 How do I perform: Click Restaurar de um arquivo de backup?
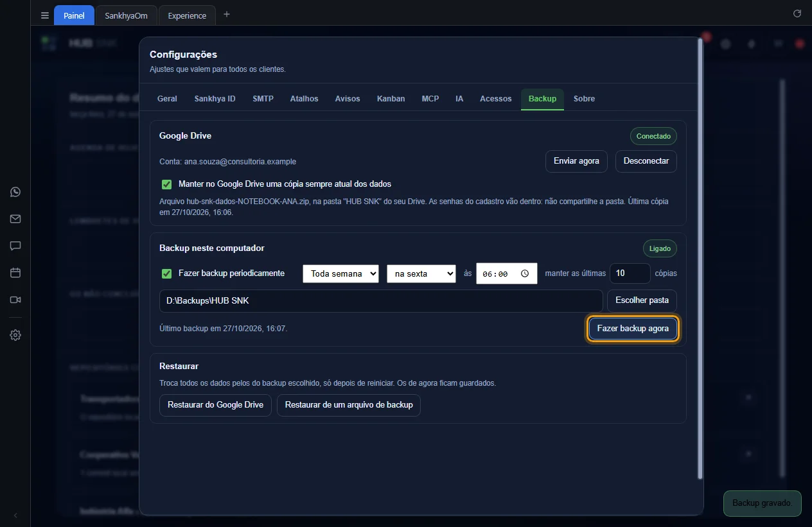[x=349, y=405]
